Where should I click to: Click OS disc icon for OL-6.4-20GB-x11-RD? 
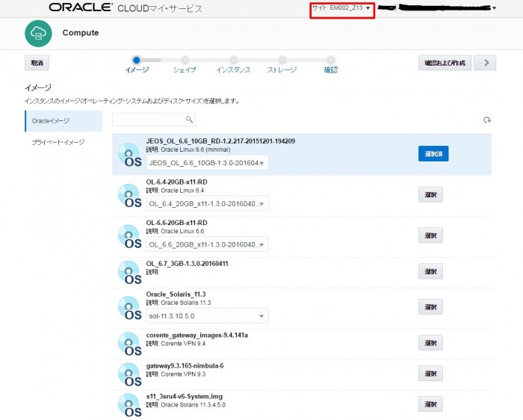click(x=130, y=196)
